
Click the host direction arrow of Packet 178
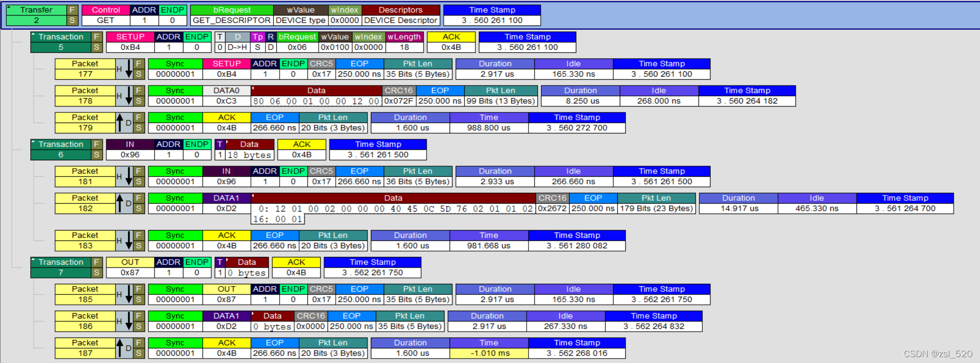click(128, 96)
